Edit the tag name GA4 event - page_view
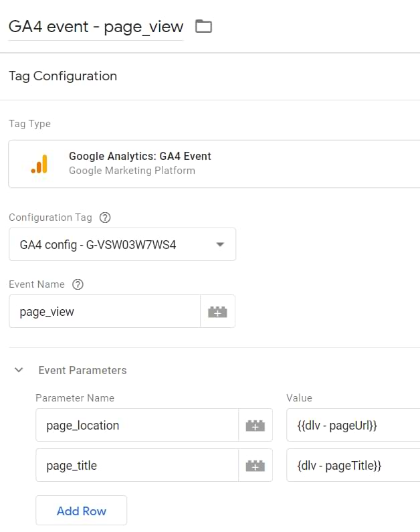This screenshot has width=420, height=532. (95, 27)
